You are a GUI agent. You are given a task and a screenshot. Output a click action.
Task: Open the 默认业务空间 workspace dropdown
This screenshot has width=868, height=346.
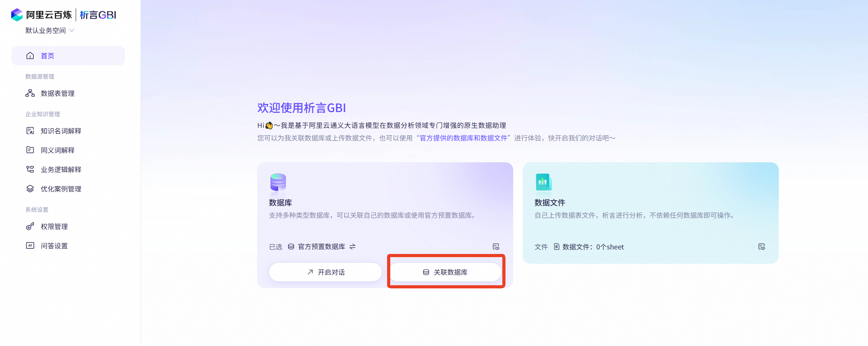pyautogui.click(x=50, y=31)
